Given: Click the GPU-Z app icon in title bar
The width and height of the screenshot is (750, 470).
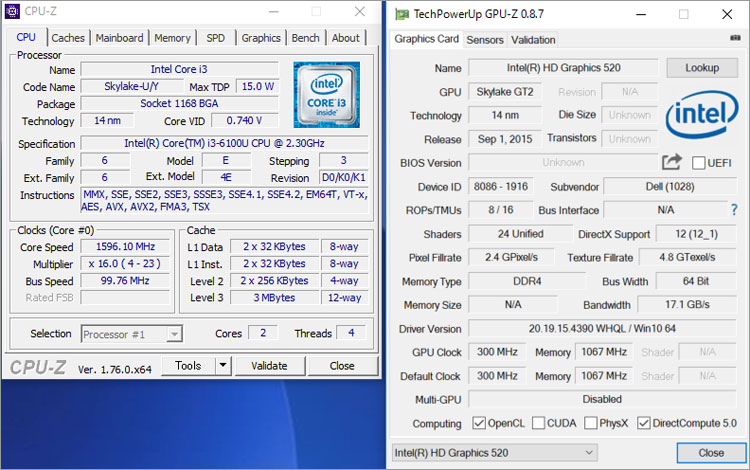Looking at the screenshot, I should 402,14.
